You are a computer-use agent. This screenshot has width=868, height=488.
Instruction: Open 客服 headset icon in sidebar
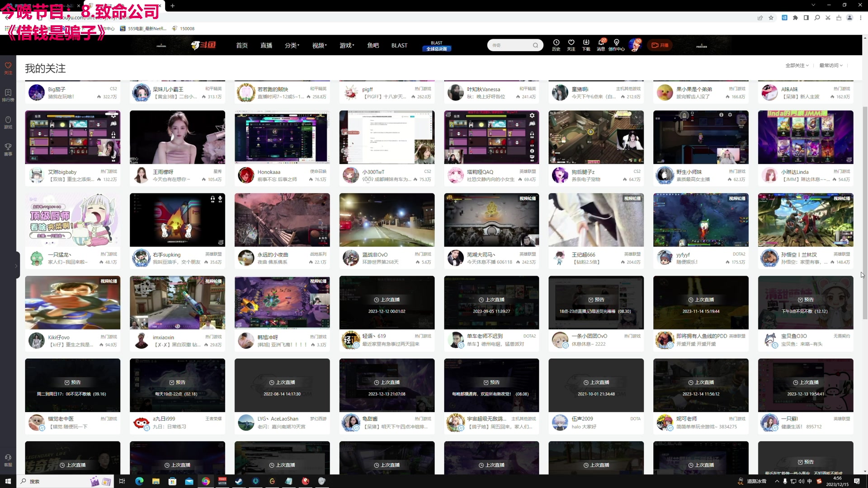pos(8,460)
